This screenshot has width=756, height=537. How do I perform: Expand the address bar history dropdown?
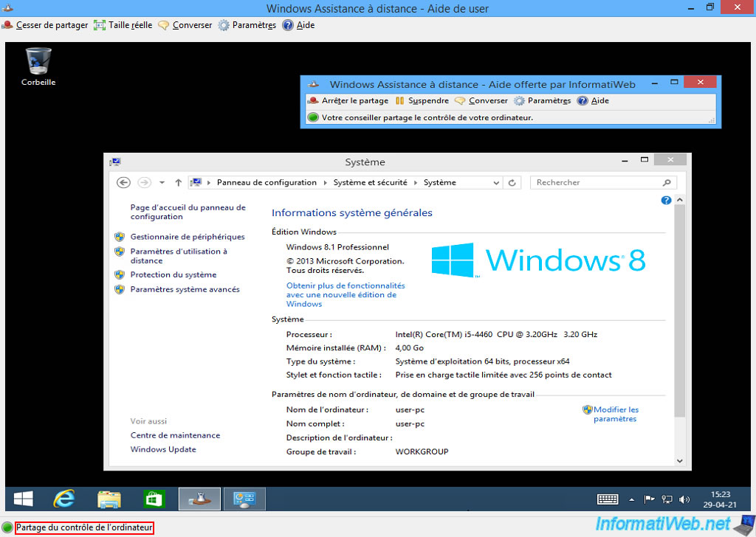click(496, 182)
